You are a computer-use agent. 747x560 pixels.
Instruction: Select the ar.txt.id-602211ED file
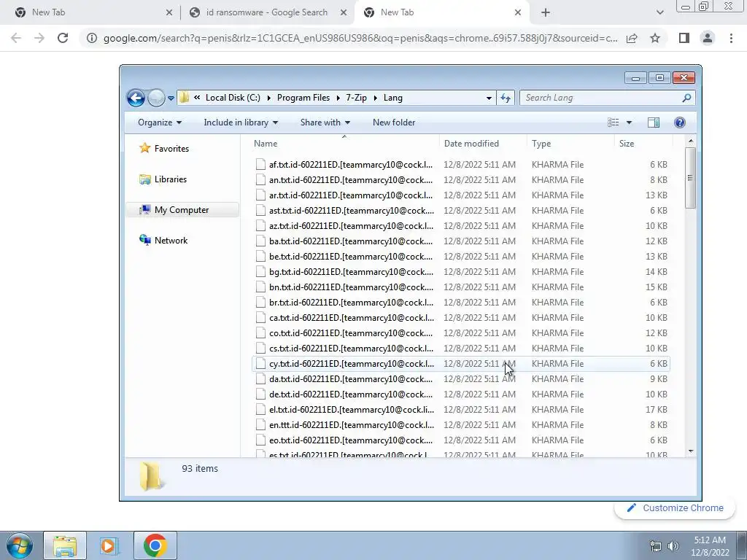[461, 195]
